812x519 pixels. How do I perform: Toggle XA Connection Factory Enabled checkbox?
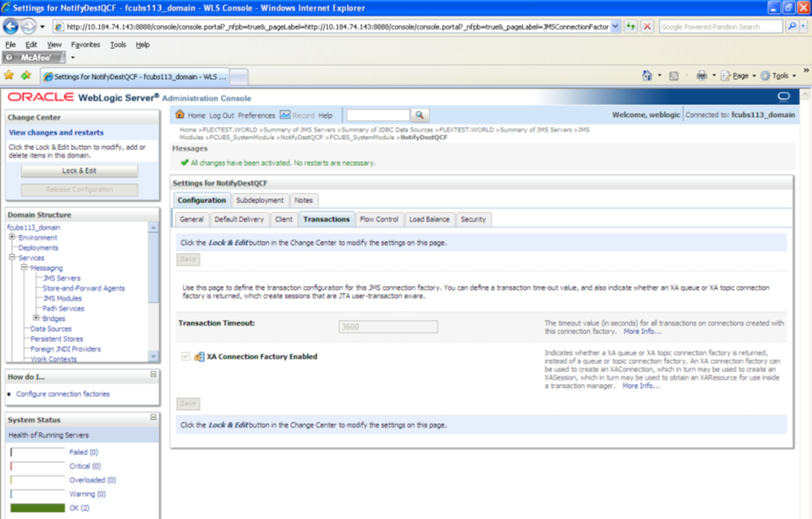(185, 356)
